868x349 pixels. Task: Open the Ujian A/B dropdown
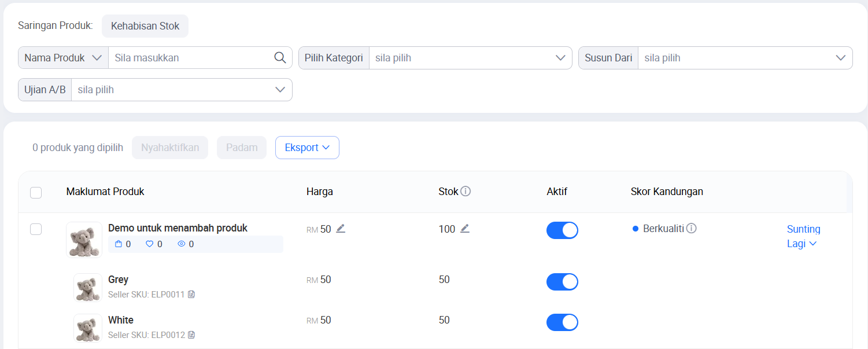(x=181, y=90)
